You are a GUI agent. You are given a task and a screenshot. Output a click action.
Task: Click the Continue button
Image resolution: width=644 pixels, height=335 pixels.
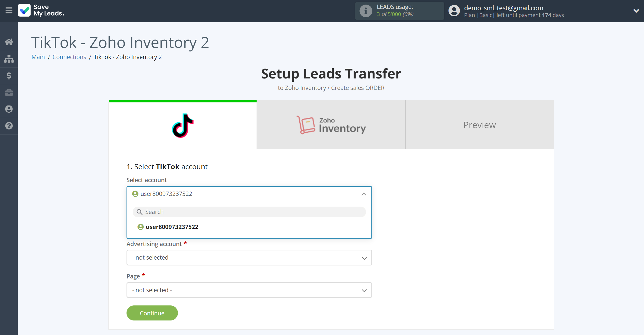coord(152,313)
